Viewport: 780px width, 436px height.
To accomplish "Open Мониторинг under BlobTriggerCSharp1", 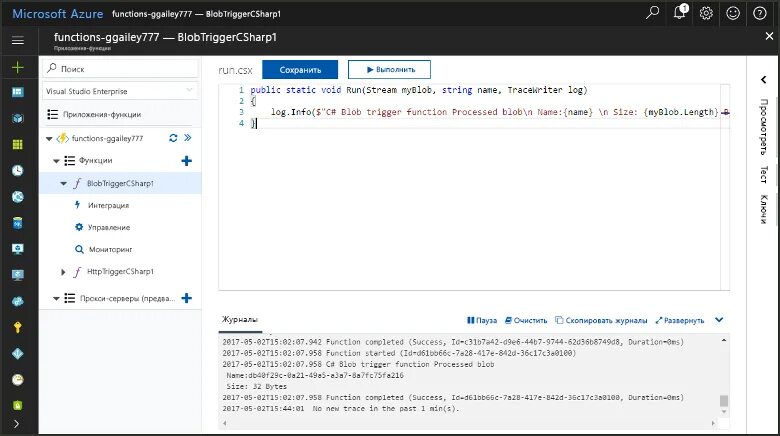I will point(110,249).
